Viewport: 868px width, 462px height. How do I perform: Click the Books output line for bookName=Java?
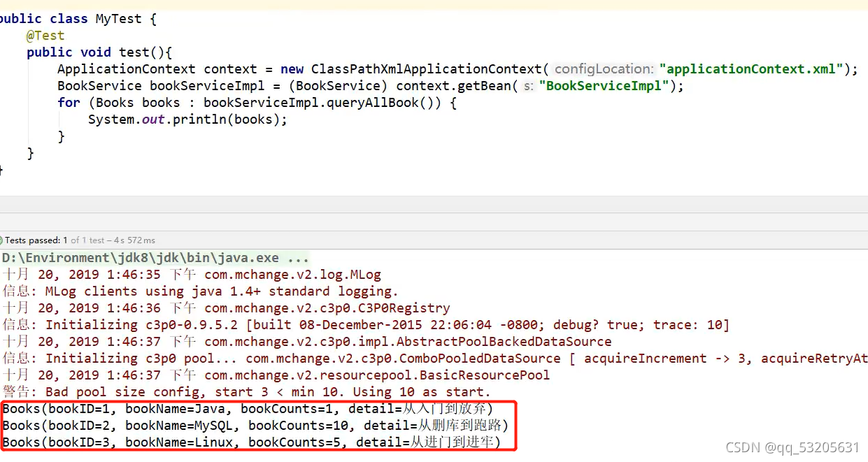pyautogui.click(x=245, y=408)
